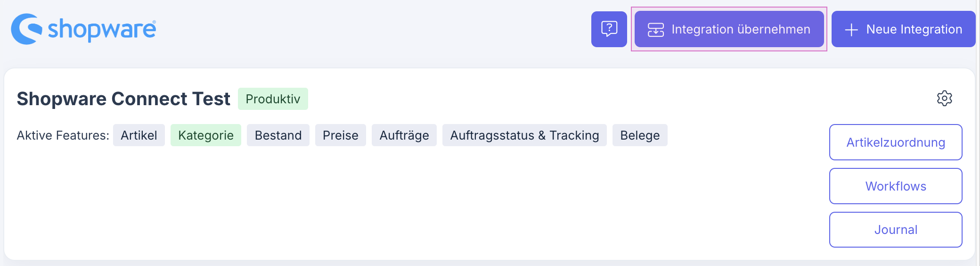This screenshot has width=980, height=266.
Task: Click the transfer icon beside Integration übernehmen
Action: click(x=655, y=30)
